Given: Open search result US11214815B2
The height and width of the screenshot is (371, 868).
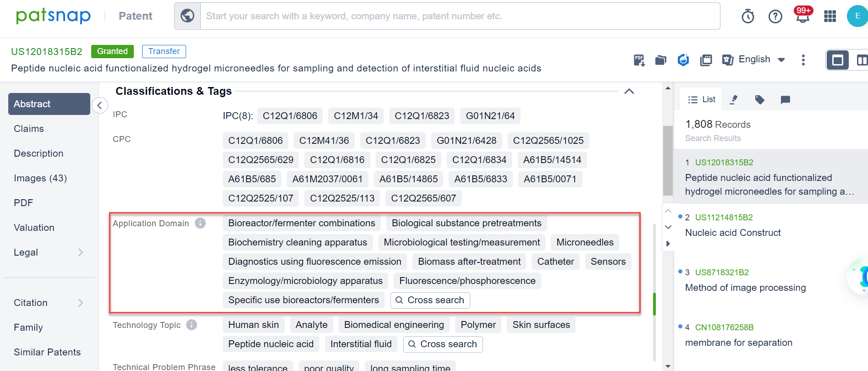Looking at the screenshot, I should [x=724, y=218].
